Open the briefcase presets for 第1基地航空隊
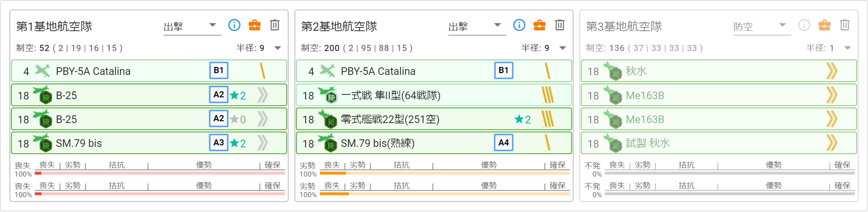The height and width of the screenshot is (212, 868). [255, 25]
